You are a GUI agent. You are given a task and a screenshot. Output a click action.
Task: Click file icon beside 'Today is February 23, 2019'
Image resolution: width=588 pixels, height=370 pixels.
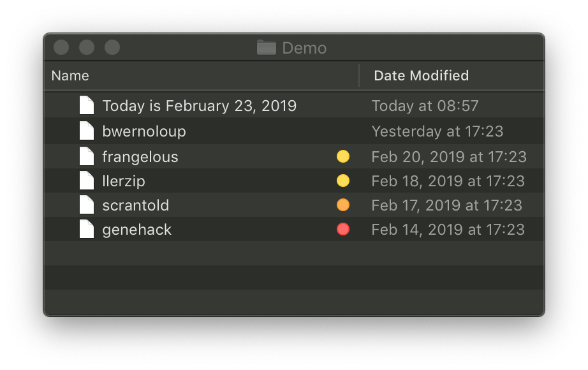click(86, 105)
